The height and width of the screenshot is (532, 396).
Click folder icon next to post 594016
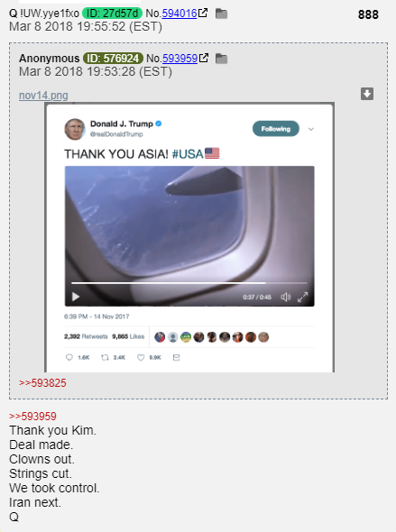coord(221,14)
